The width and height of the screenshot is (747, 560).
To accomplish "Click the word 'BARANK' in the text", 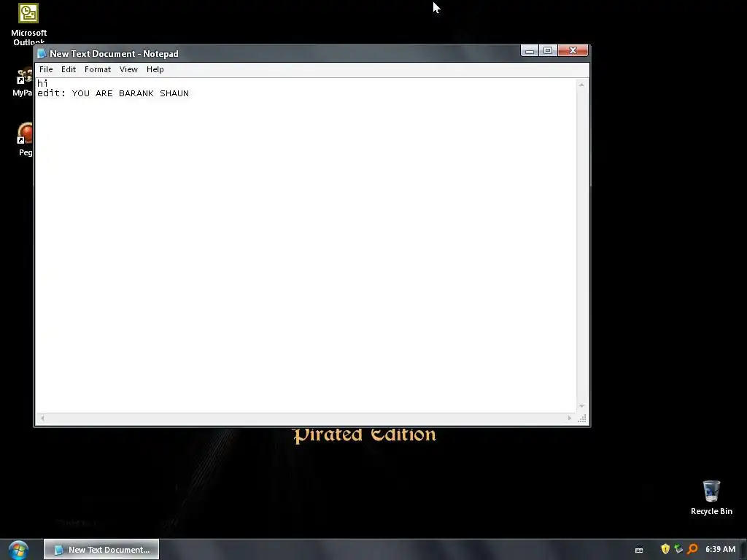I will (136, 93).
